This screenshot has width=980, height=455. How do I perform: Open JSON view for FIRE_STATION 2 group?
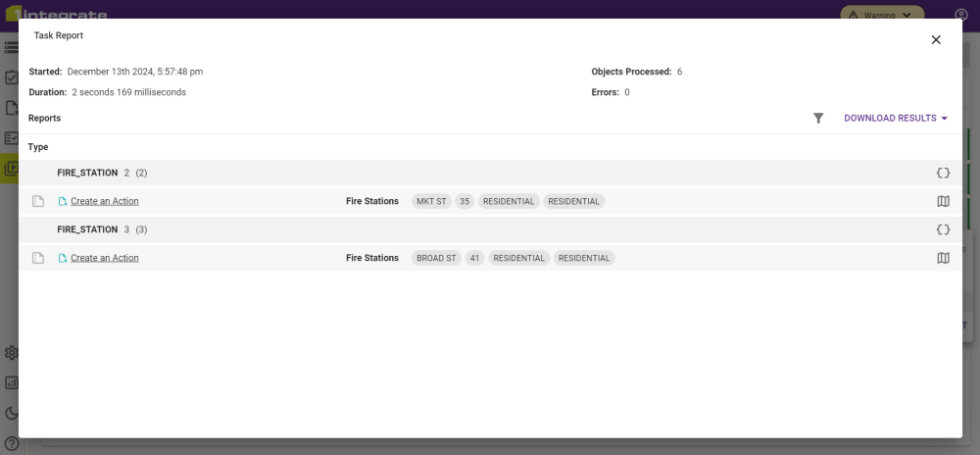943,173
